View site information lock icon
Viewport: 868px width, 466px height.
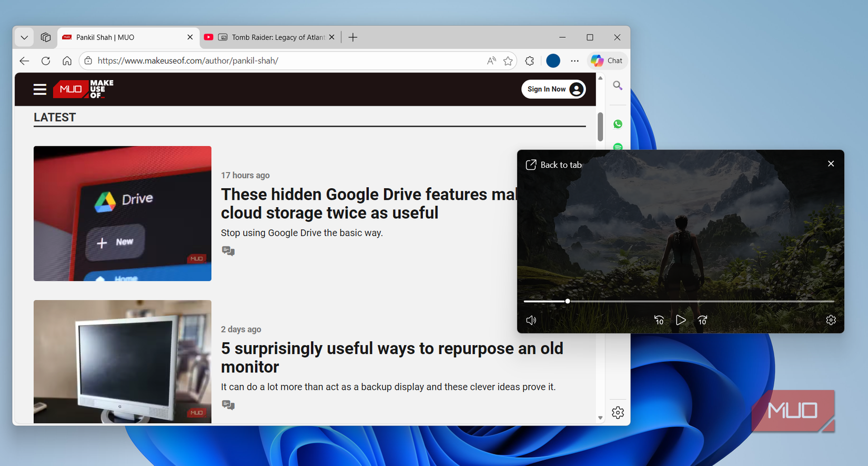88,61
